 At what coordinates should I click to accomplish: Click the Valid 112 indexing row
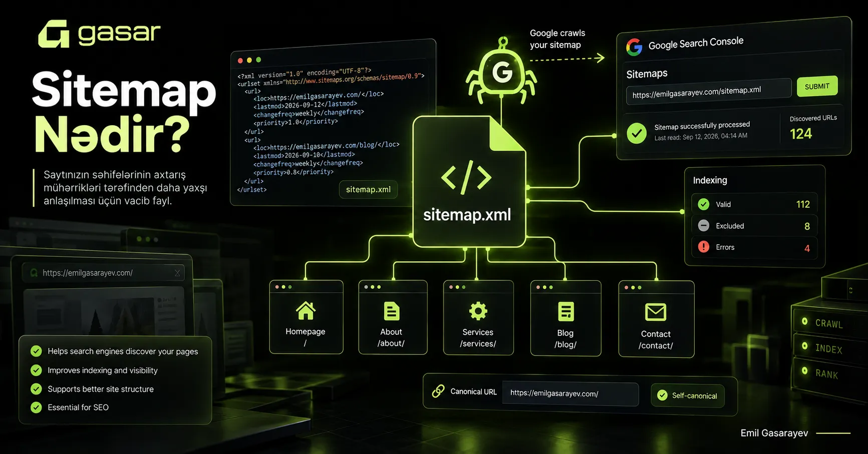click(754, 204)
